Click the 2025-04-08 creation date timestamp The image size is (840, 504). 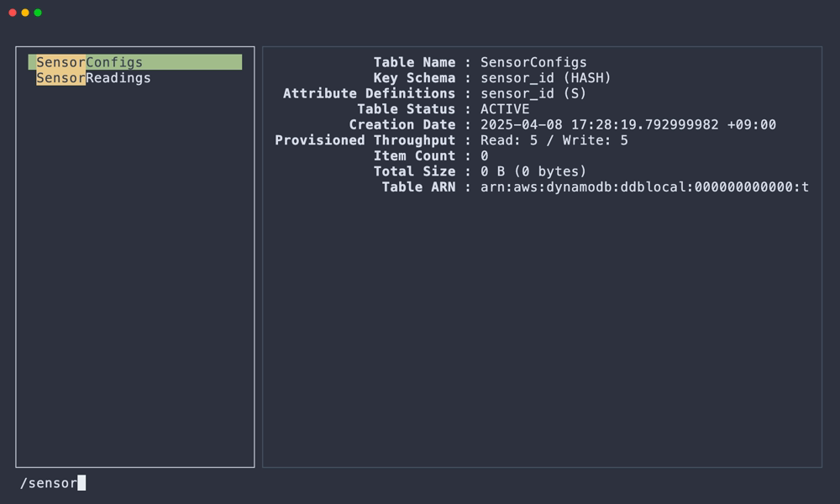(627, 125)
